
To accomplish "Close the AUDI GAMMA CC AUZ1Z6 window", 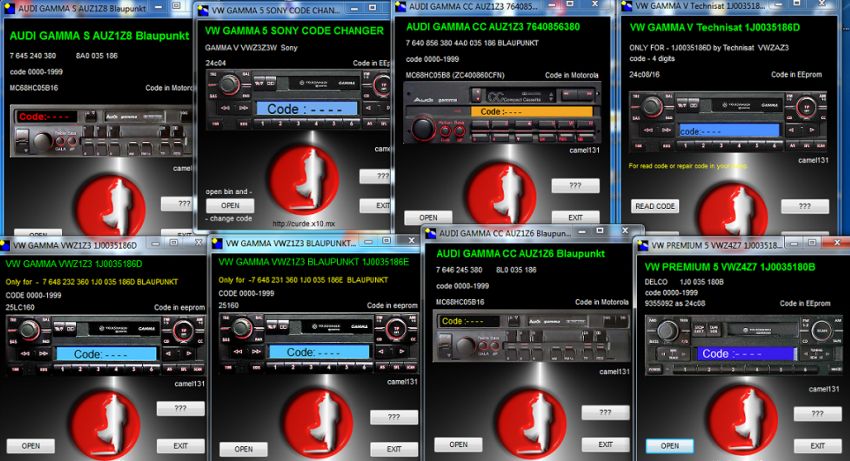I will (624, 231).
